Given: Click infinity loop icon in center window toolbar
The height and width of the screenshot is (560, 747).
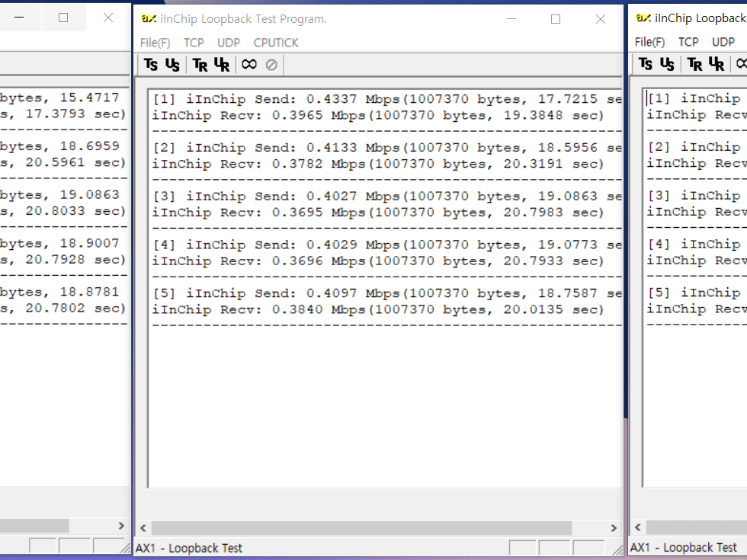Looking at the screenshot, I should tap(249, 64).
